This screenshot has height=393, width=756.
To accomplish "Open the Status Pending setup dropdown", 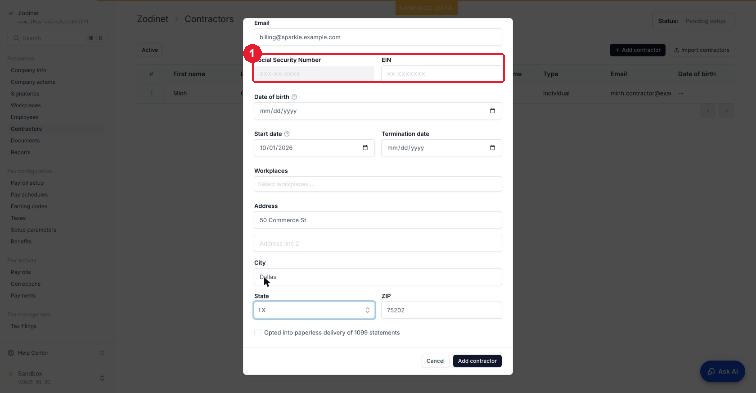I will [693, 21].
